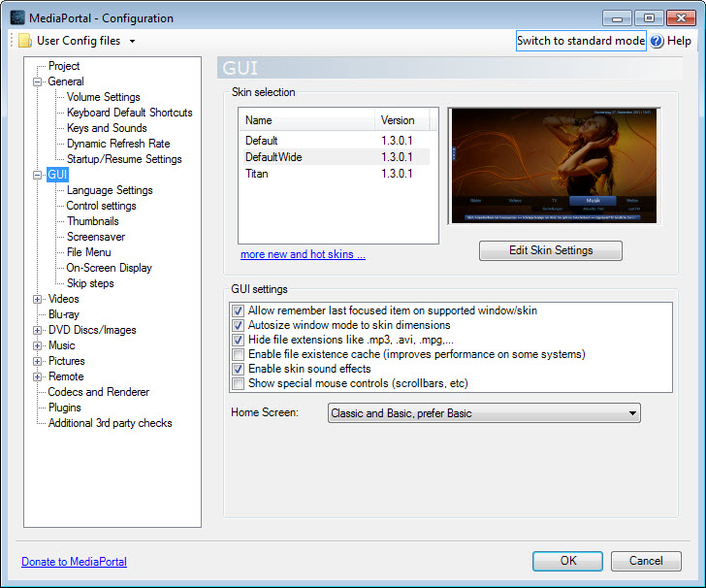Image resolution: width=706 pixels, height=588 pixels.
Task: Close the MediaPortal Configuration window
Action: (x=681, y=18)
